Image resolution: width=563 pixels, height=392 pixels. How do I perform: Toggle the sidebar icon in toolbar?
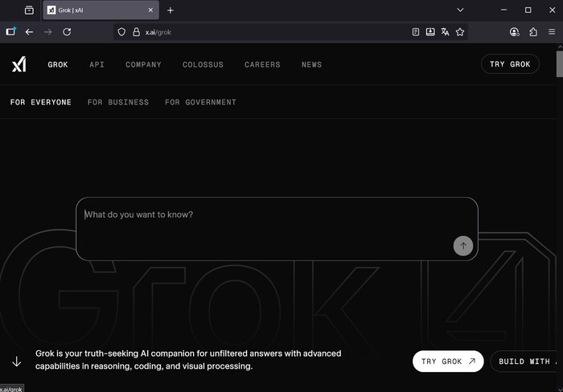[x=10, y=32]
